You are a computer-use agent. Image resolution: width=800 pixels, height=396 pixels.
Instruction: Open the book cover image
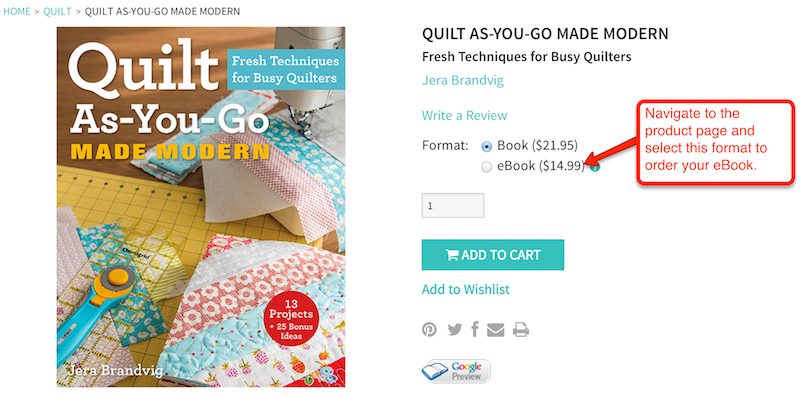(x=201, y=207)
